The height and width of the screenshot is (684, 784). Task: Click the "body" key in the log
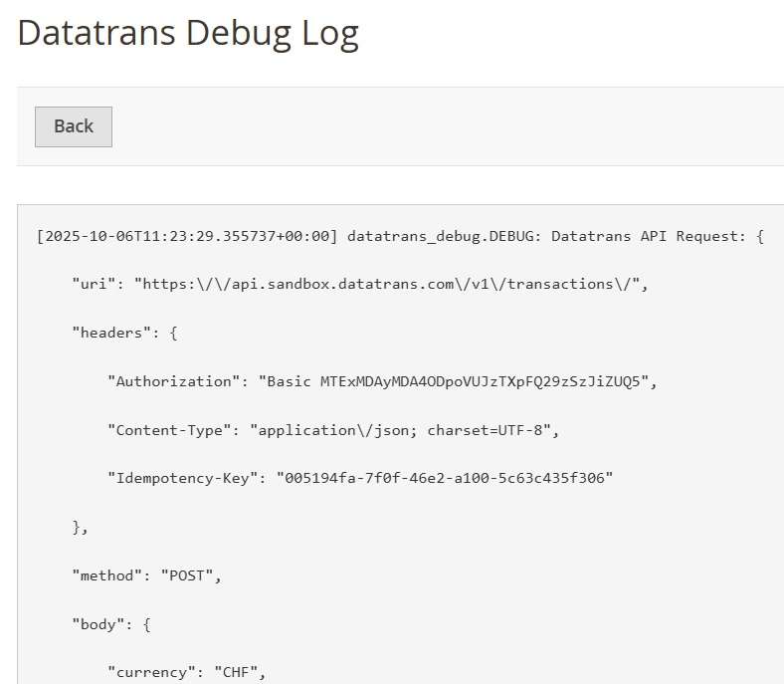point(98,624)
